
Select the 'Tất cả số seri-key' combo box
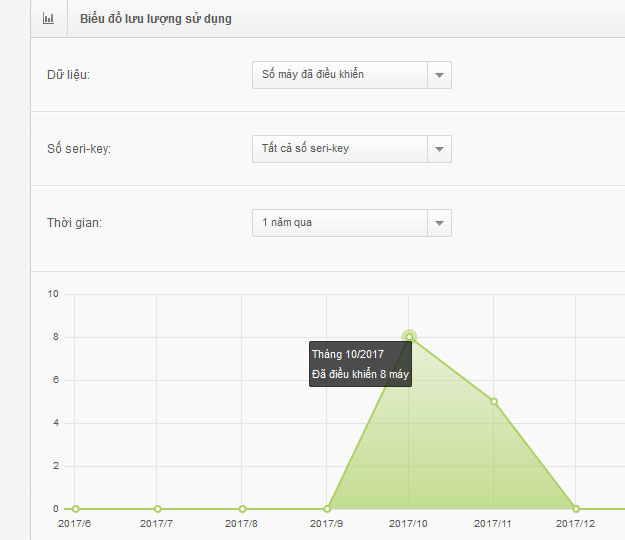pos(352,149)
